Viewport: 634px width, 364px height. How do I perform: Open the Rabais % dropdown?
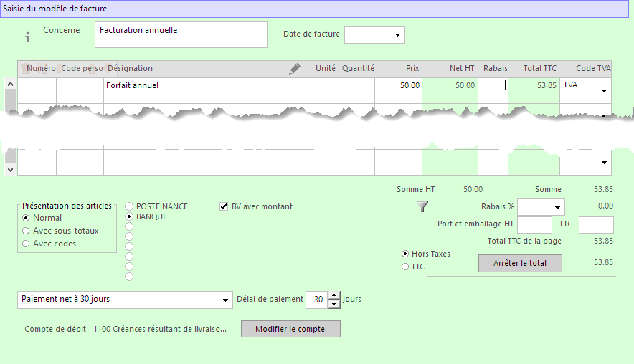557,208
